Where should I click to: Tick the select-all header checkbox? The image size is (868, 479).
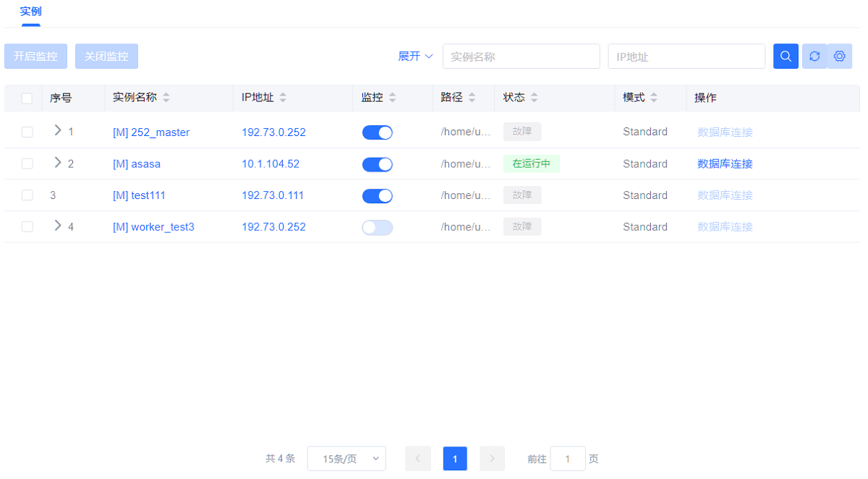(x=27, y=98)
